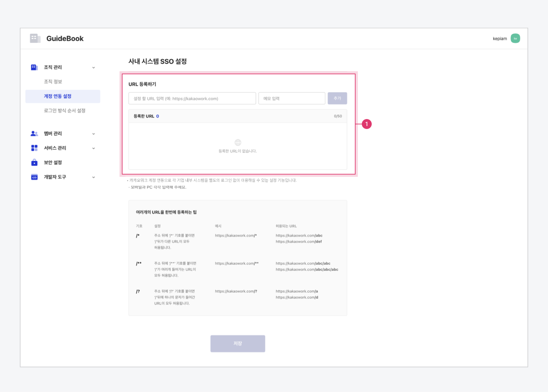
Task: Click the GuideBook logo icon
Action: (35, 38)
